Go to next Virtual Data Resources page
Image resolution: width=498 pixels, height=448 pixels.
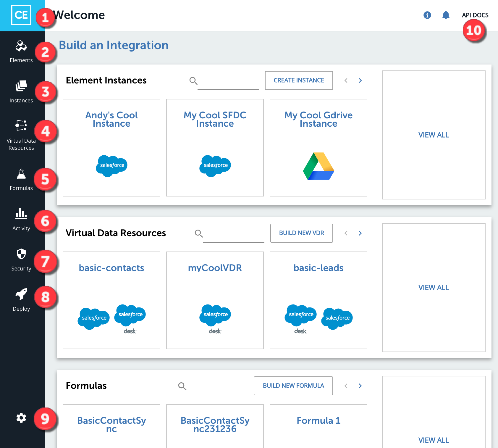(x=360, y=233)
